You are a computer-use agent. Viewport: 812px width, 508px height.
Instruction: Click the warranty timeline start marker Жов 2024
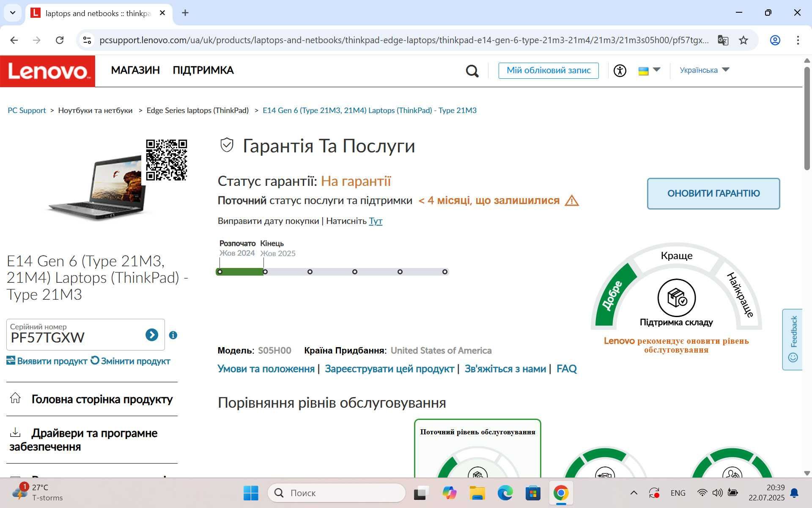[220, 272]
